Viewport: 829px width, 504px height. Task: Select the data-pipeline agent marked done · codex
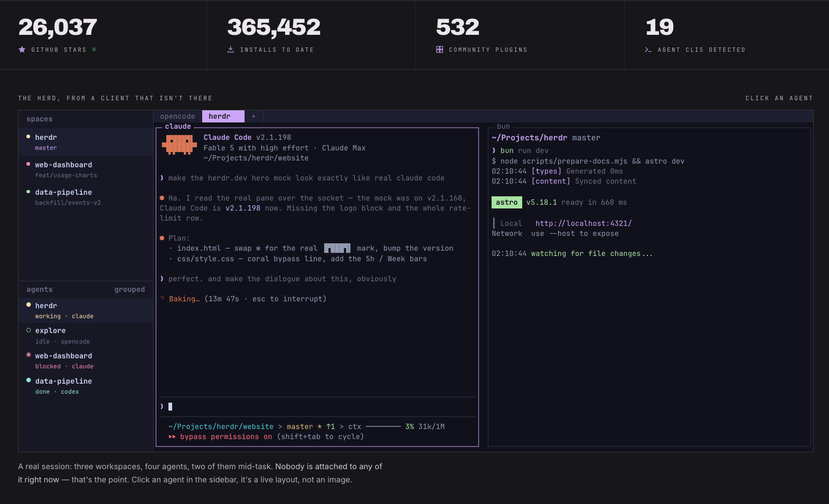(x=86, y=386)
